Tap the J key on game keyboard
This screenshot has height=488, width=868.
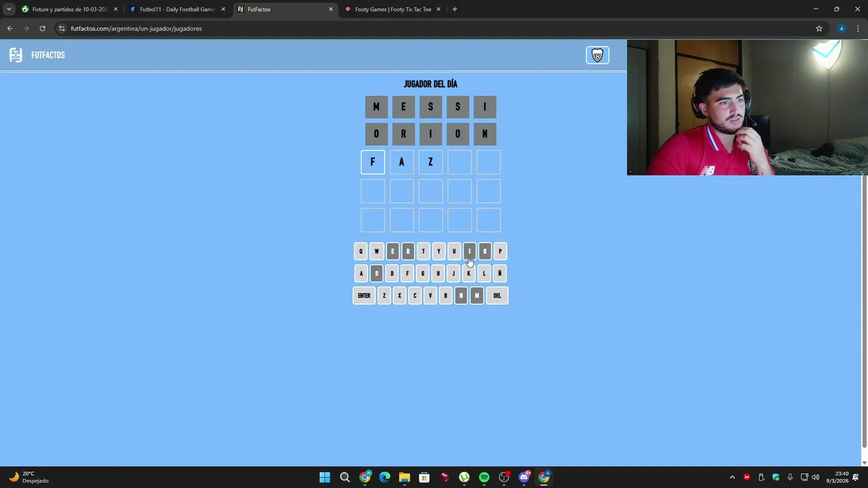tap(454, 273)
